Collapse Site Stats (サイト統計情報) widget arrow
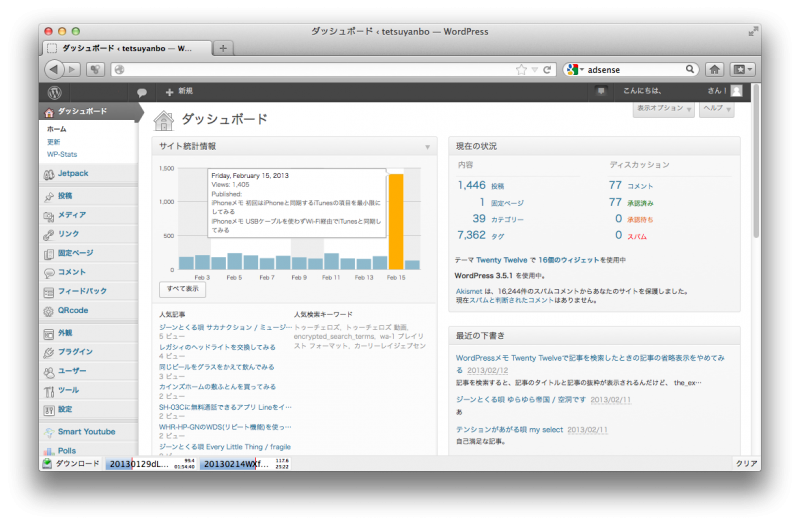The height and width of the screenshot is (525, 800). (428, 147)
